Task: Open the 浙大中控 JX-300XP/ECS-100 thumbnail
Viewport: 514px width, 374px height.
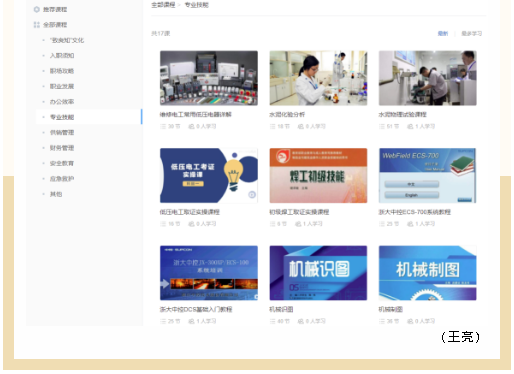Action: pos(209,273)
